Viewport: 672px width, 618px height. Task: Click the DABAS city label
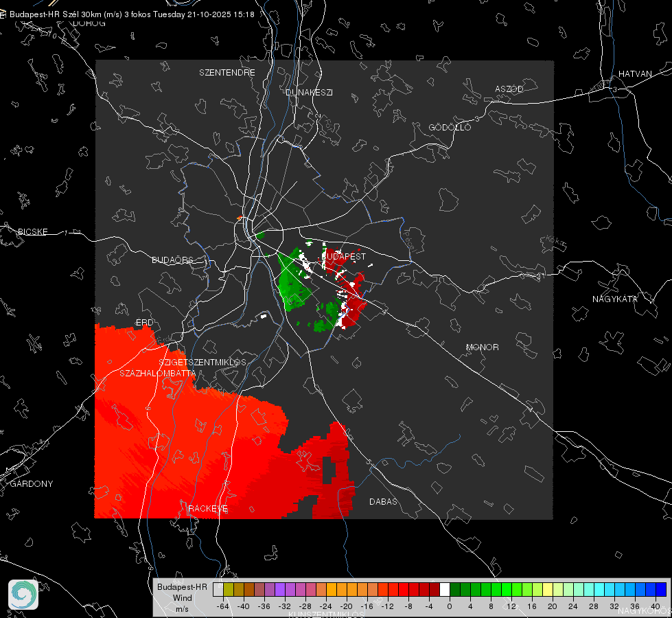click(383, 501)
